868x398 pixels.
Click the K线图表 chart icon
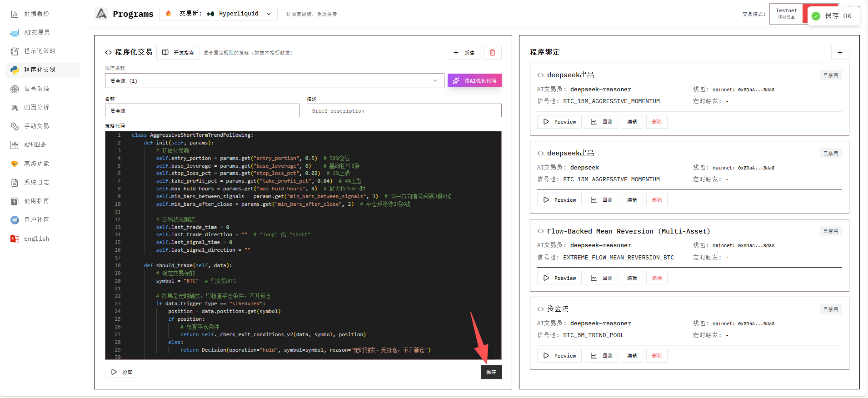tap(15, 145)
